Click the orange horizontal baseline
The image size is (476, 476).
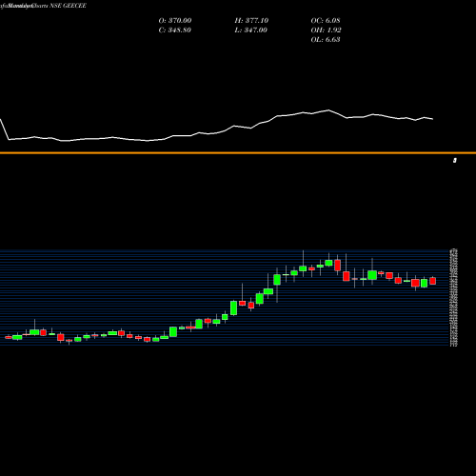tap(238, 153)
